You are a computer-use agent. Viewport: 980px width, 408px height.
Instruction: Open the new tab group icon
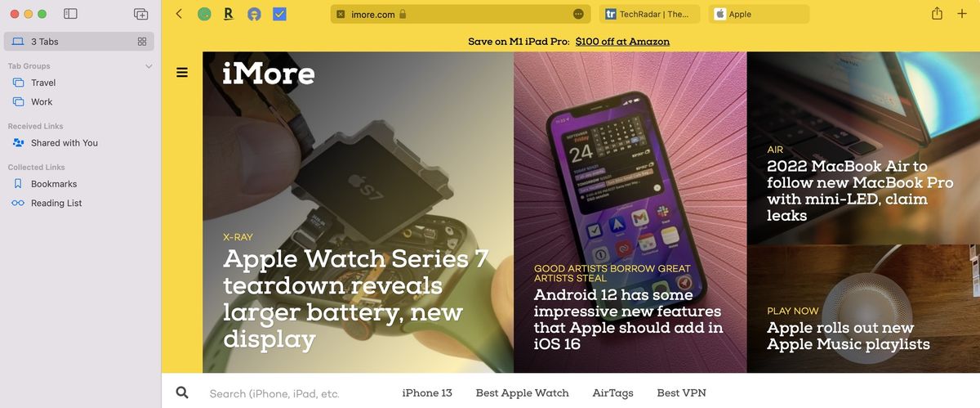coord(140,14)
